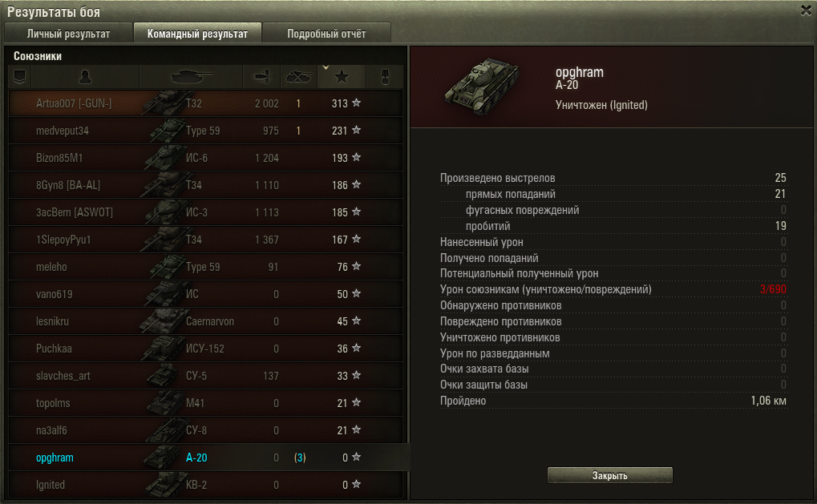The width and height of the screenshot is (817, 504).
Task: Switch to Подробный отчёт tab
Action: coord(326,34)
